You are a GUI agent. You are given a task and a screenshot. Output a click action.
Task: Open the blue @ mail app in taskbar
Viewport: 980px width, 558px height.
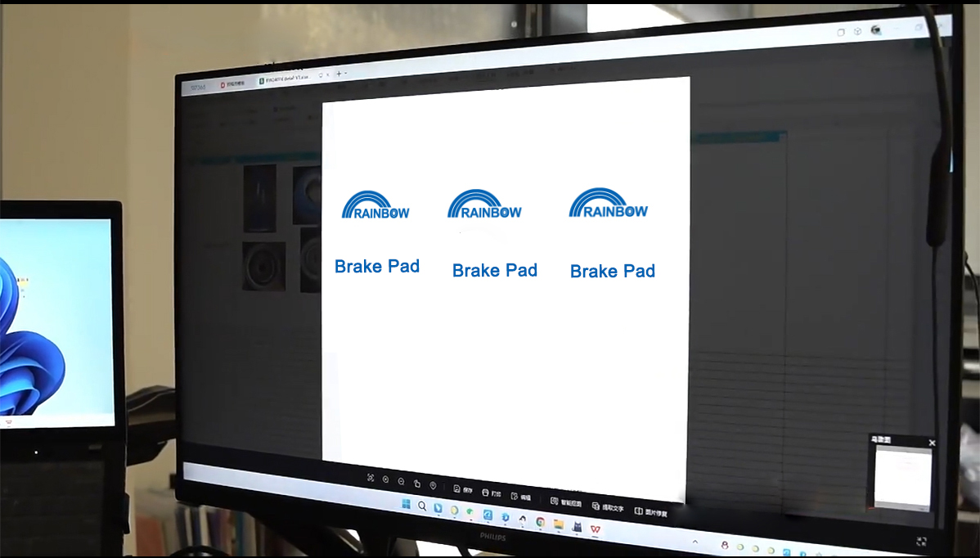point(488,515)
